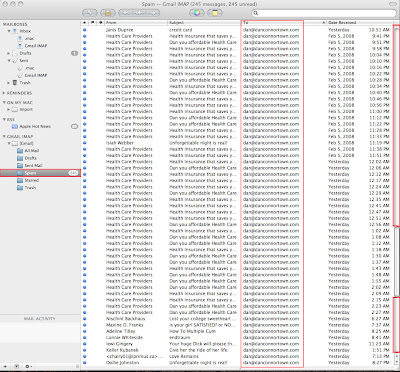Sort messages by the To column header
The image size is (400, 372).
(283, 23)
